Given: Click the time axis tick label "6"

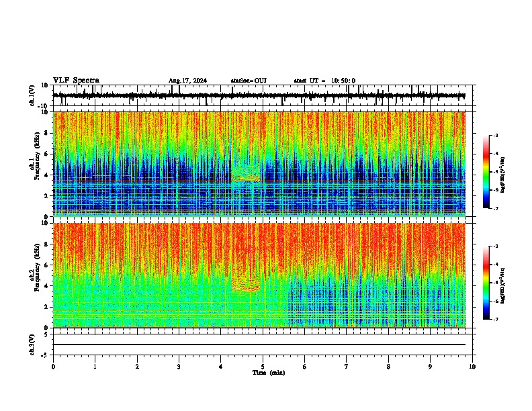Looking at the screenshot, I should 305,367.
